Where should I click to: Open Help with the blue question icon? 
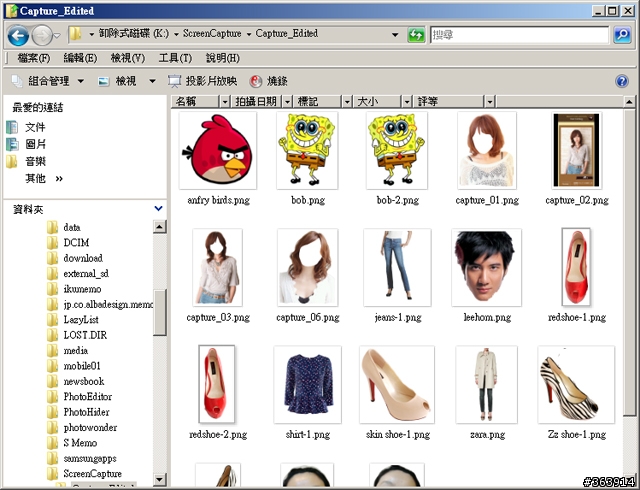(x=622, y=81)
